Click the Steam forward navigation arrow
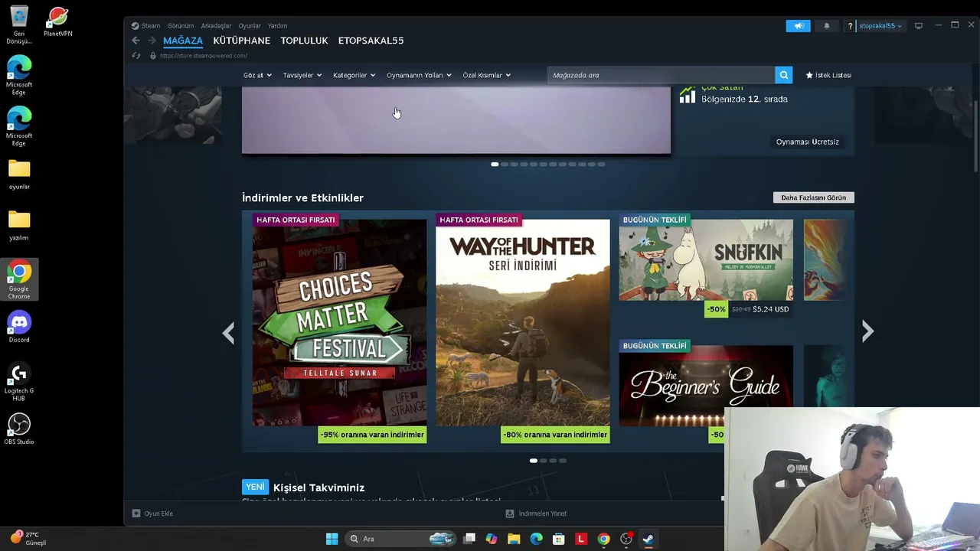Viewport: 980px width, 551px height. click(x=152, y=41)
